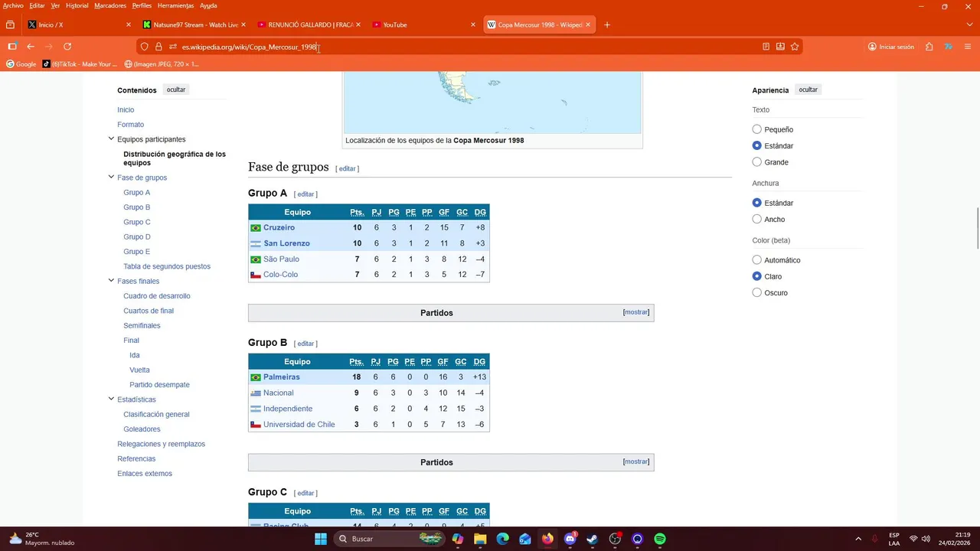This screenshot has height=551, width=980.
Task: Collapse Estadísticas section in contents
Action: pyautogui.click(x=111, y=399)
